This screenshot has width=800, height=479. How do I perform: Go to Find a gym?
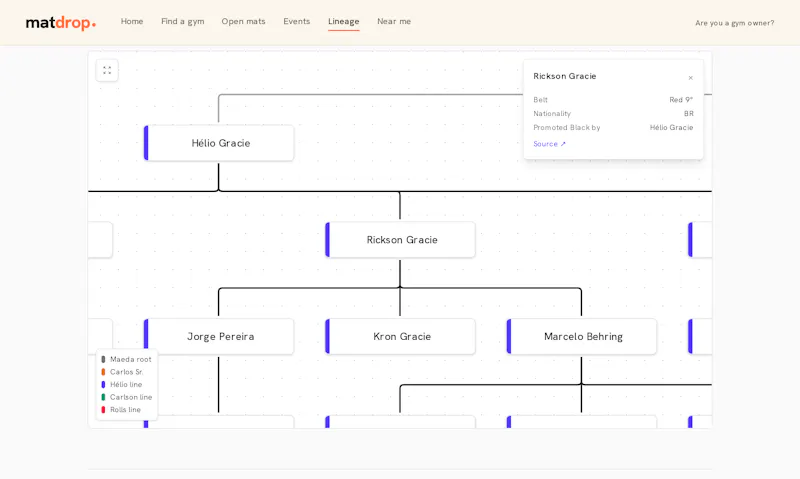click(x=183, y=21)
